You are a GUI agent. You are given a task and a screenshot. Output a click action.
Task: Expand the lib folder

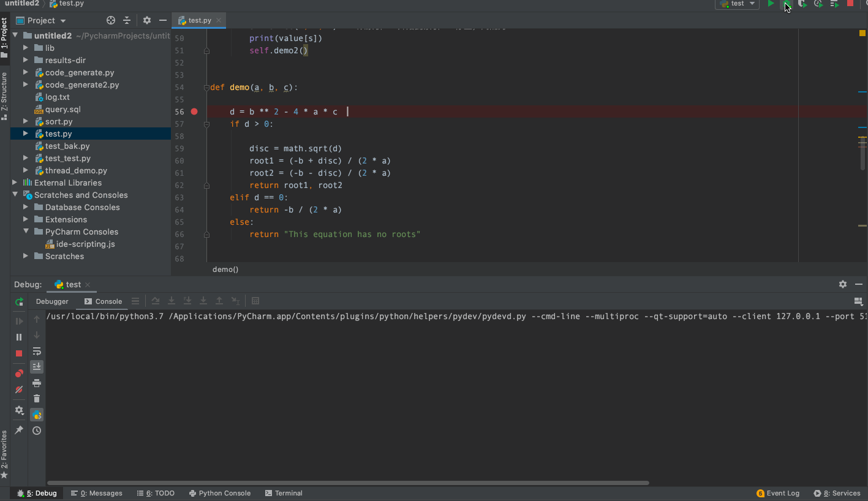tap(26, 48)
